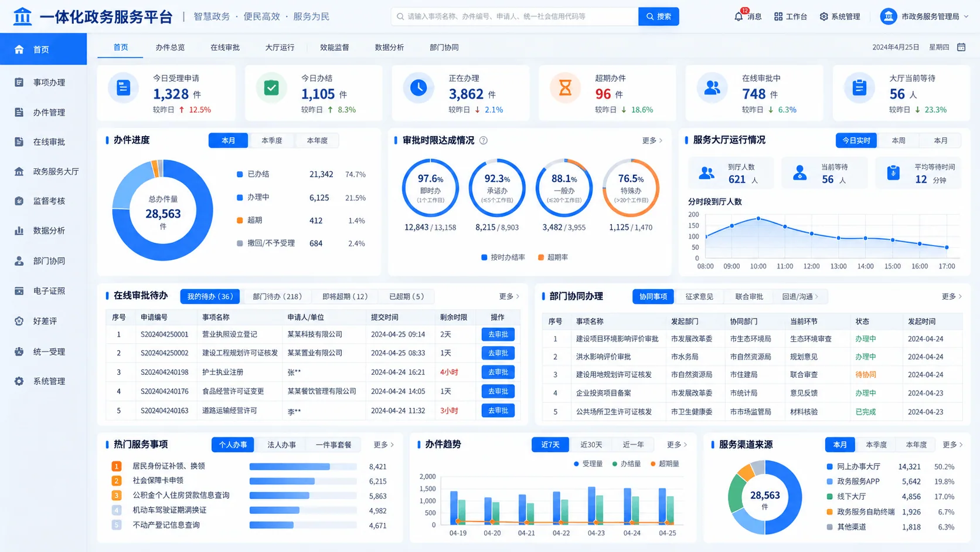Click the 首页 home icon in sidebar
This screenshot has width=980, height=552.
pyautogui.click(x=19, y=49)
